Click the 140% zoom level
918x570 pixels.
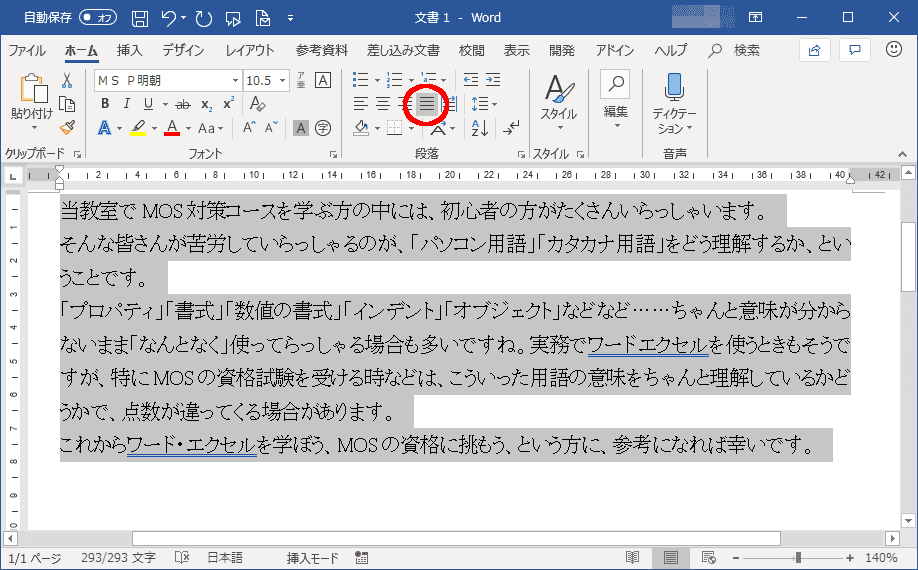tap(881, 558)
